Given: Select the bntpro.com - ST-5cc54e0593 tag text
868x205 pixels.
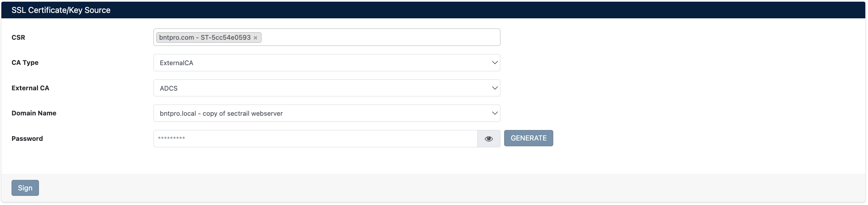Looking at the screenshot, I should 205,37.
